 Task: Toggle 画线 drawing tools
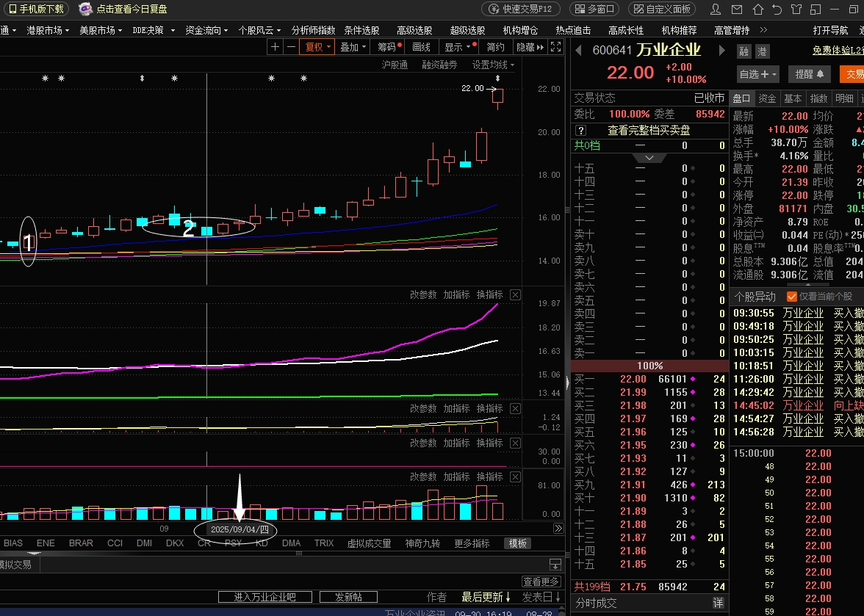pos(422,47)
